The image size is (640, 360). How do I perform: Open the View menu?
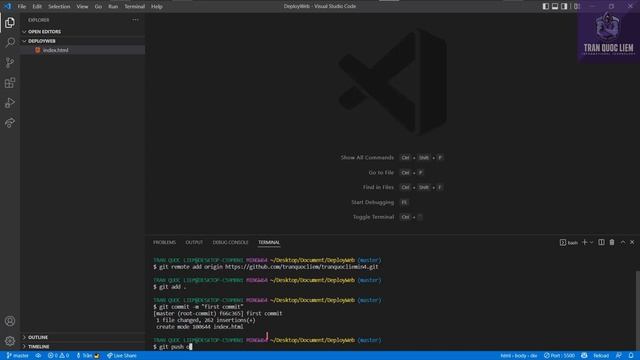pyautogui.click(x=82, y=7)
